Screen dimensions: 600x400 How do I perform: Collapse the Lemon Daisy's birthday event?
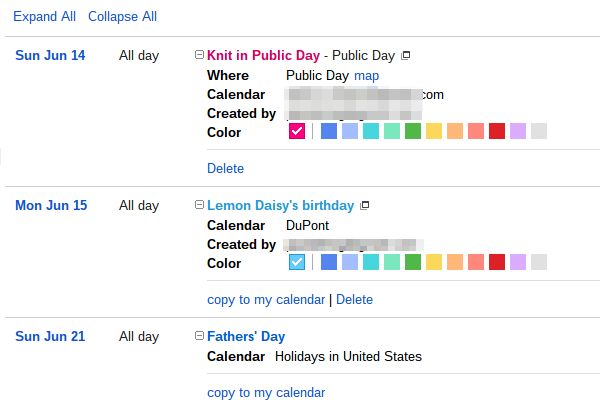199,205
